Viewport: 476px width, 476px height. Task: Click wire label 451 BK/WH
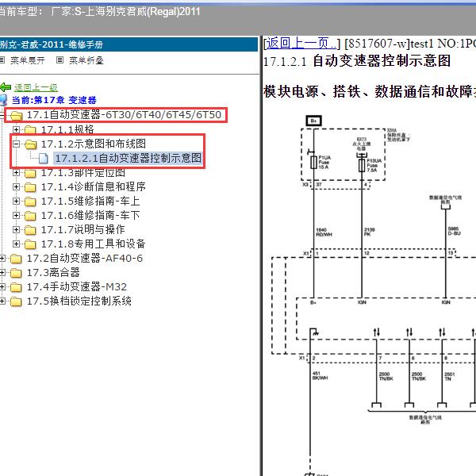pos(320,376)
